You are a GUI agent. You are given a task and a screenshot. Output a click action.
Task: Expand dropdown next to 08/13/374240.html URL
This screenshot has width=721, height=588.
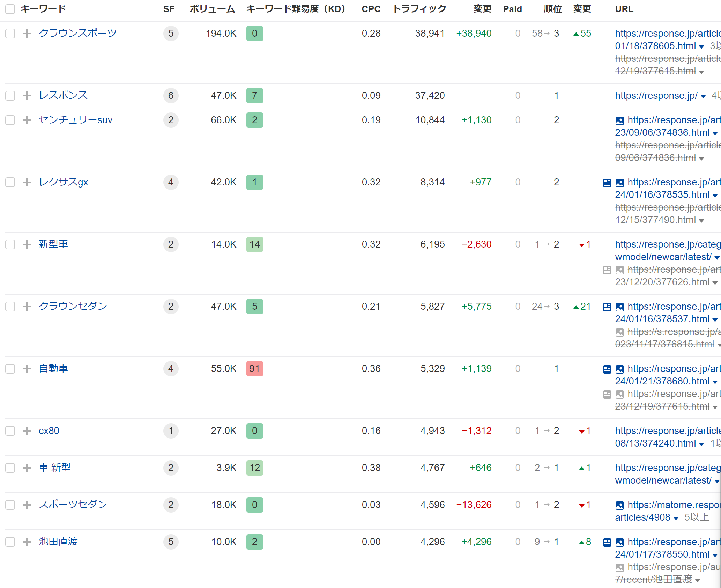point(701,444)
